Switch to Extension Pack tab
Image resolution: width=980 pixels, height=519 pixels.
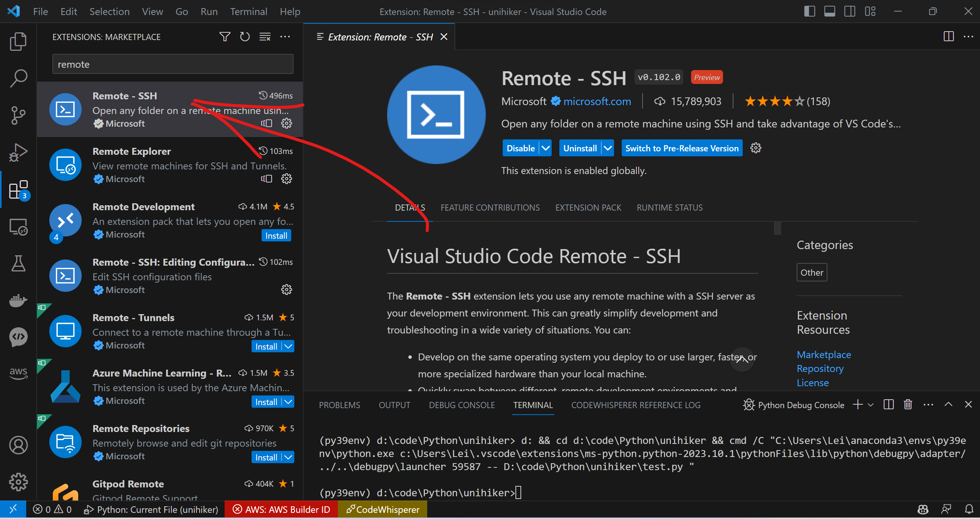coord(588,208)
